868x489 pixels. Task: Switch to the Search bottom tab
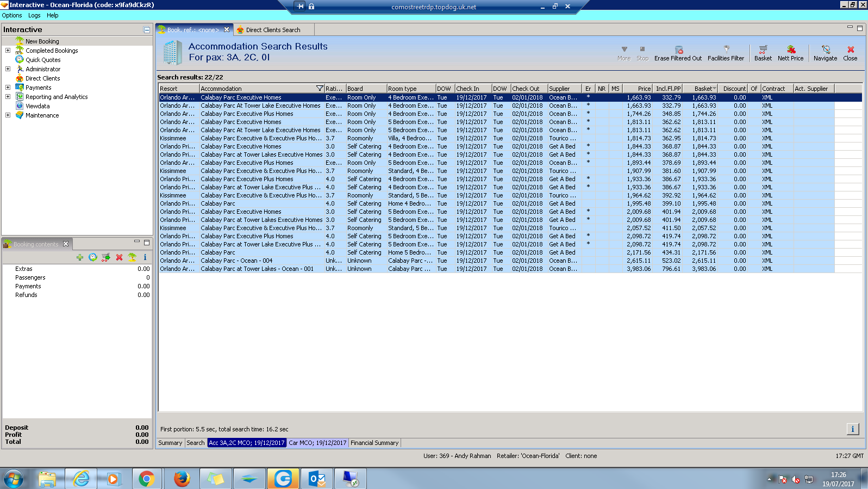pos(196,443)
